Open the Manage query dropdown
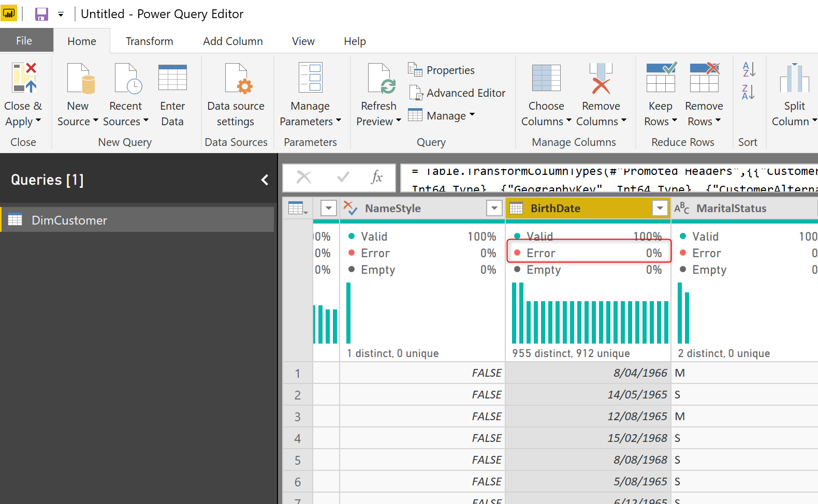This screenshot has height=504, width=818. tap(441, 115)
